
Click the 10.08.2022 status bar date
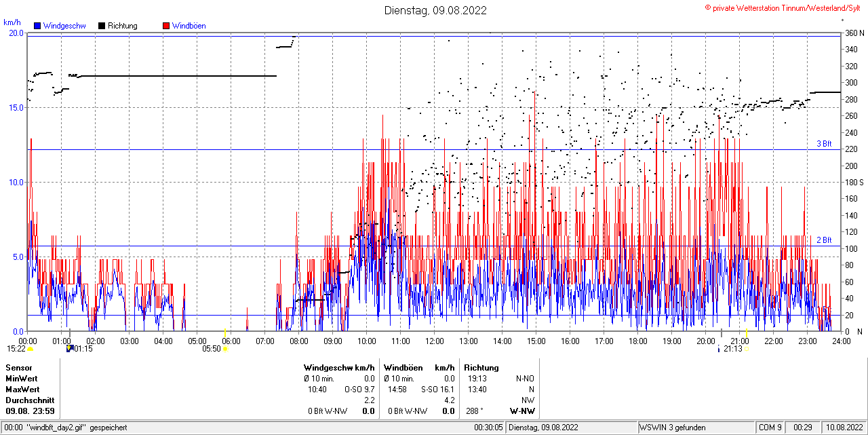click(x=844, y=428)
